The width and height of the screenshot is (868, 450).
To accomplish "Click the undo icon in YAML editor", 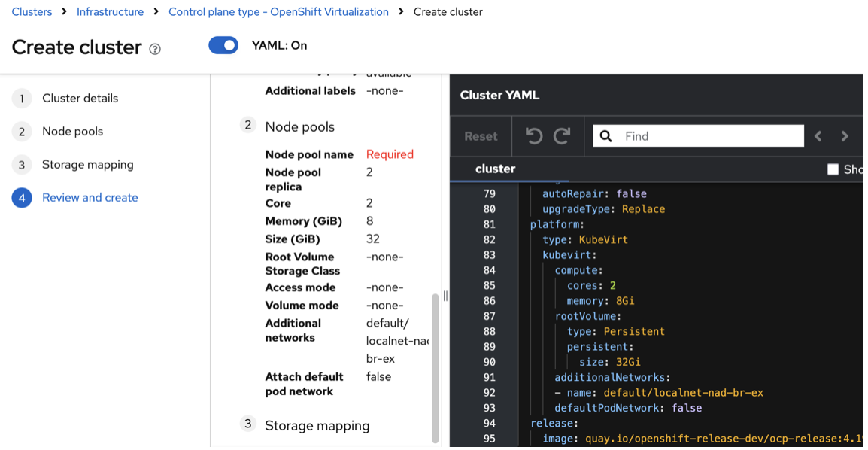I will [x=534, y=136].
